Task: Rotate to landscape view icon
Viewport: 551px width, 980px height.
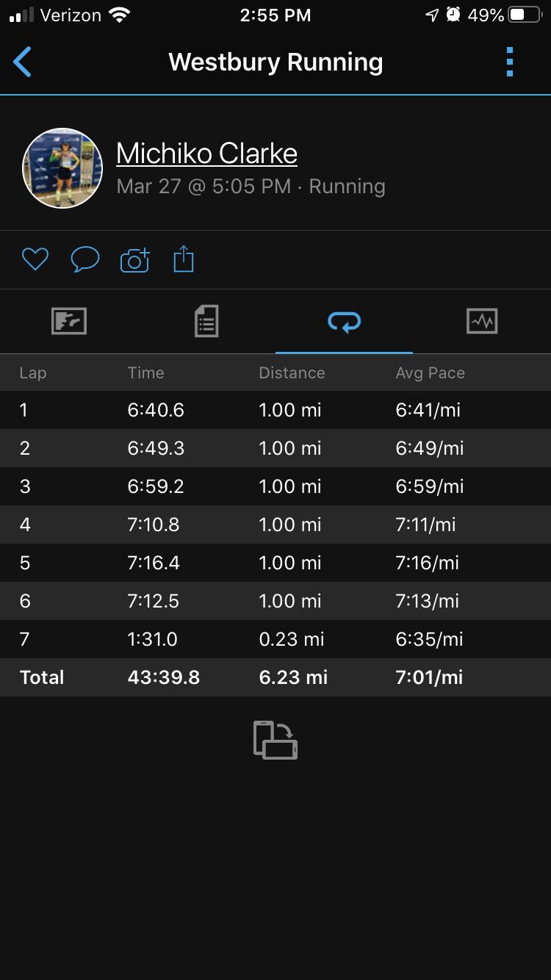Action: (275, 740)
